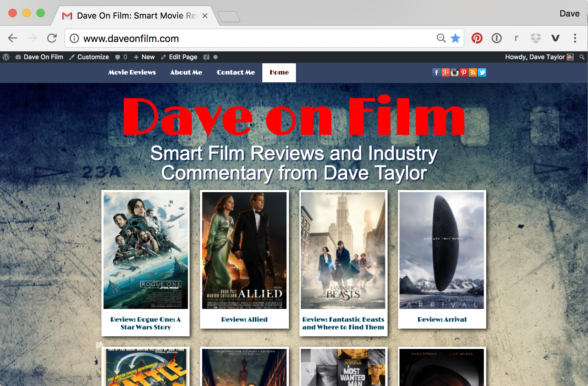The width and height of the screenshot is (588, 386).
Task: Click the comments bubble icon showing 0
Action: [121, 57]
